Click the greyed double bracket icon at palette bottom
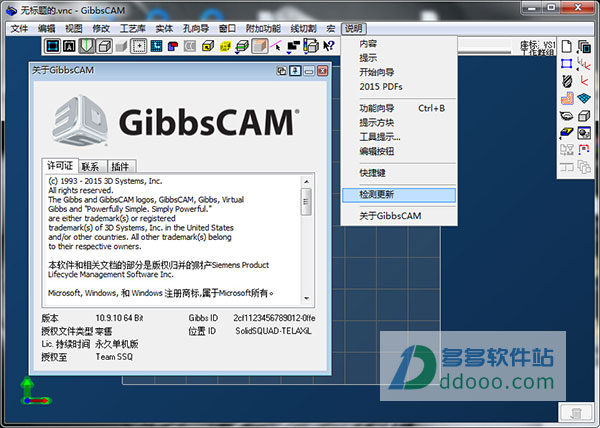The image size is (600, 428). [x=567, y=167]
